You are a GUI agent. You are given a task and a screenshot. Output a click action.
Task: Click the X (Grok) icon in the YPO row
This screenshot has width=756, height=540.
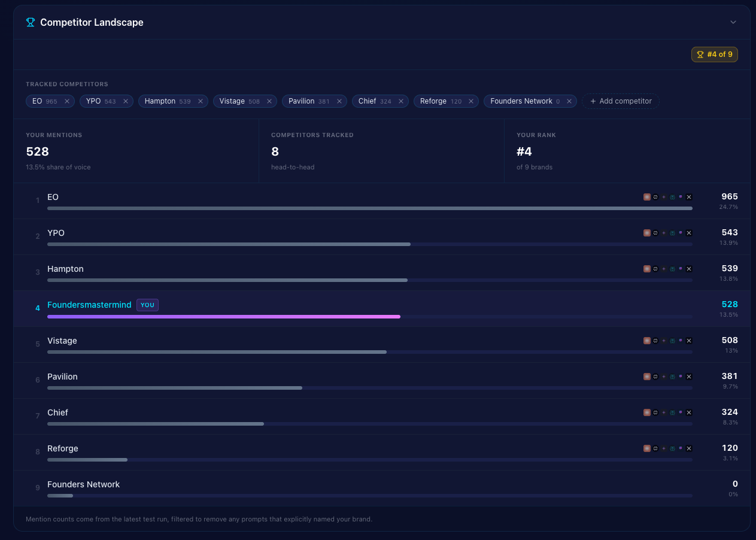tap(689, 233)
